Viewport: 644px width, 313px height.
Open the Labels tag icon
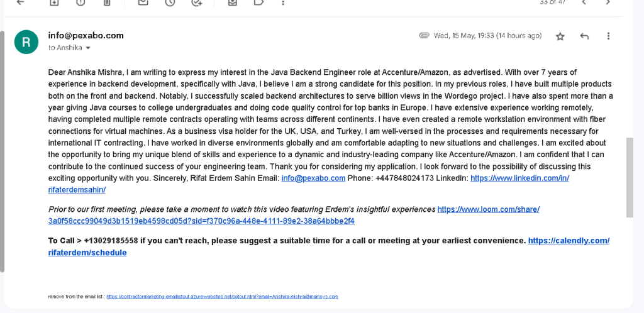[x=258, y=2]
